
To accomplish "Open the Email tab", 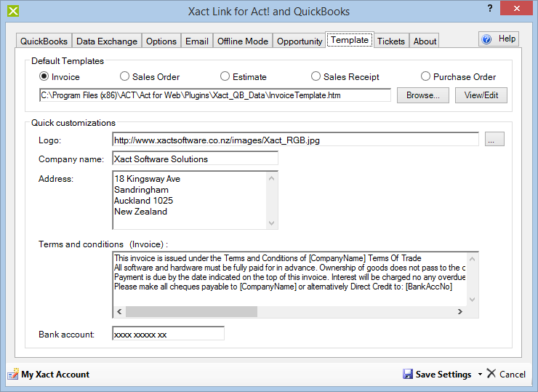I will [197, 41].
